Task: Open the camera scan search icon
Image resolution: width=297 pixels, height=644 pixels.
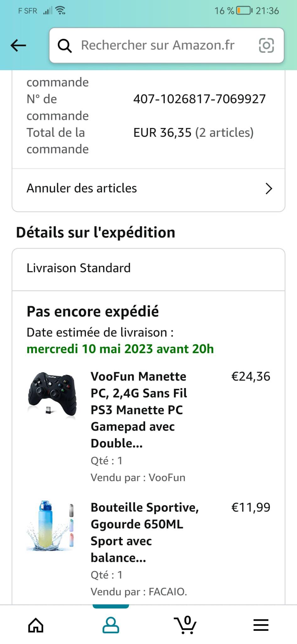Action: pyautogui.click(x=266, y=46)
